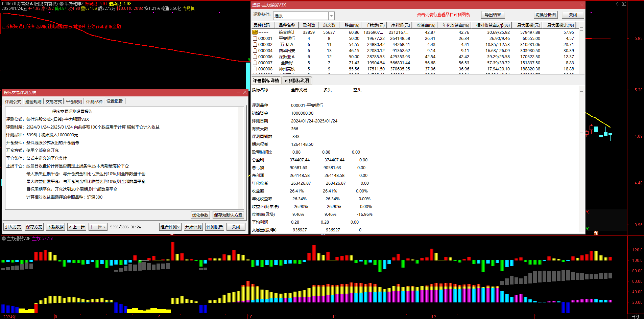Click the scrollbar in the indicator details panel
Image resolution: width=644 pixels, height=319 pixels.
click(x=581, y=112)
